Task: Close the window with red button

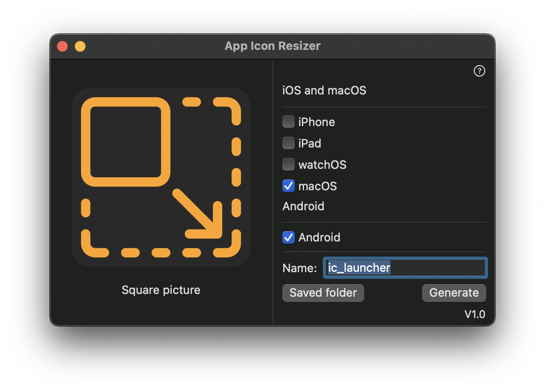Action: (x=62, y=46)
